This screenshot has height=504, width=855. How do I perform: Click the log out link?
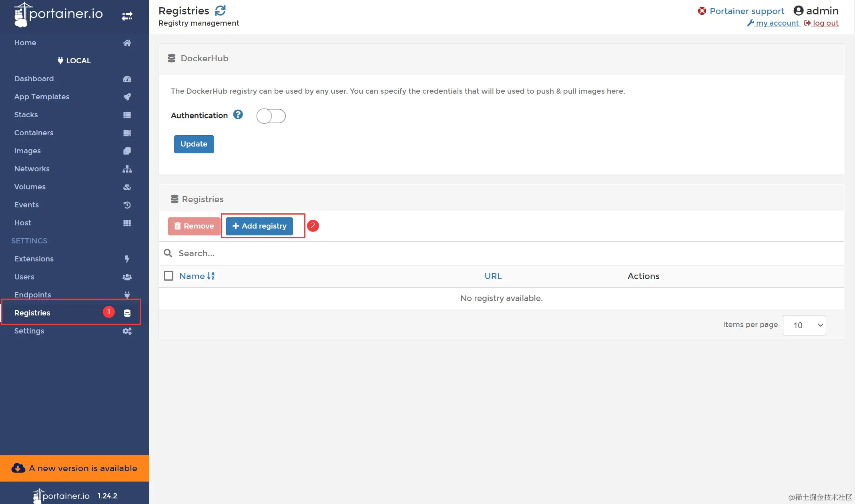coord(825,23)
